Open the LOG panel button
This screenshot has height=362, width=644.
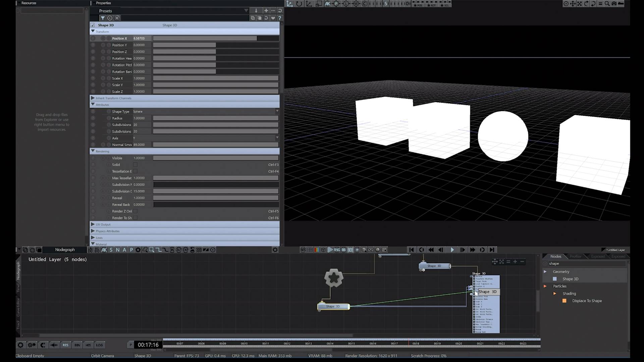[x=100, y=345]
